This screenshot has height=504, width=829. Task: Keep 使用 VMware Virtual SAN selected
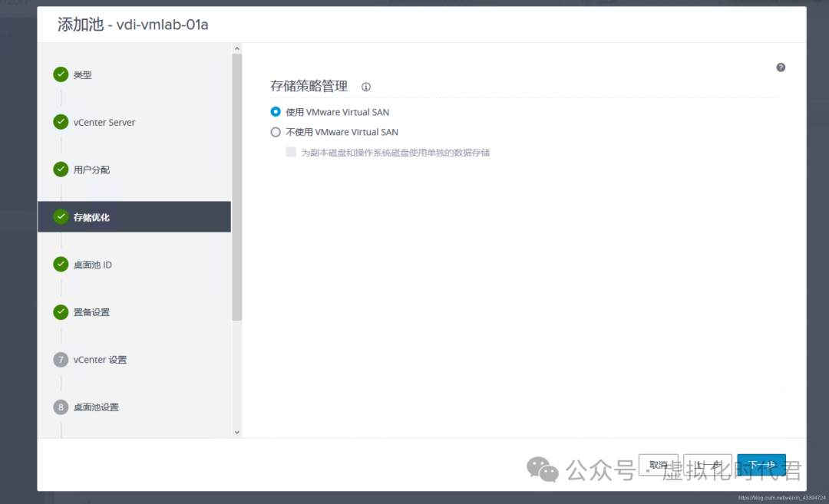[275, 111]
